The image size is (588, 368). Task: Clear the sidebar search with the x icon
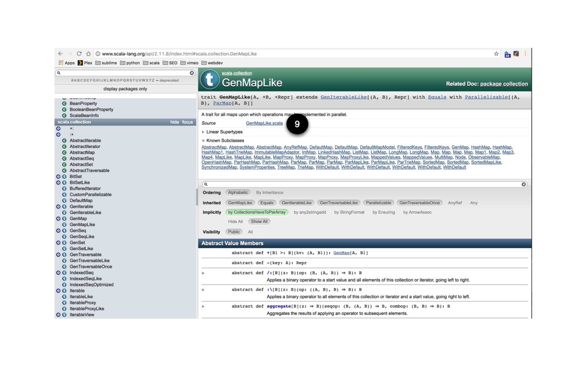(x=191, y=73)
